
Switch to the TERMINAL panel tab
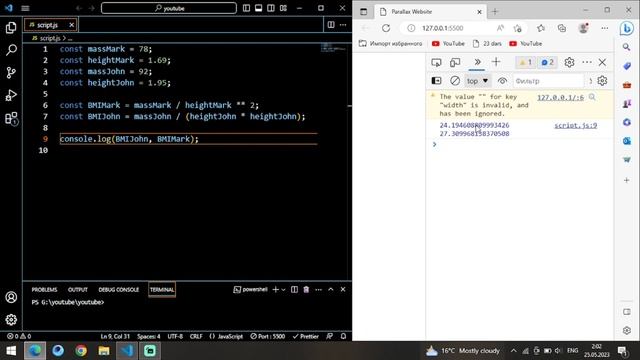coord(162,289)
